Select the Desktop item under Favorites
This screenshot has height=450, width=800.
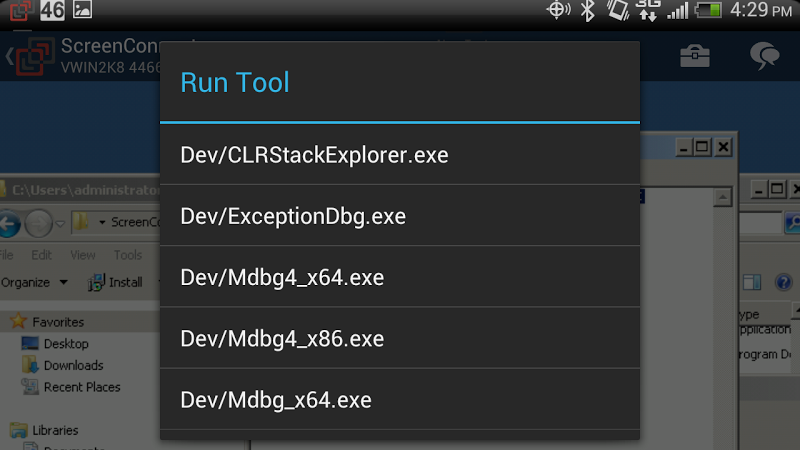[66, 343]
